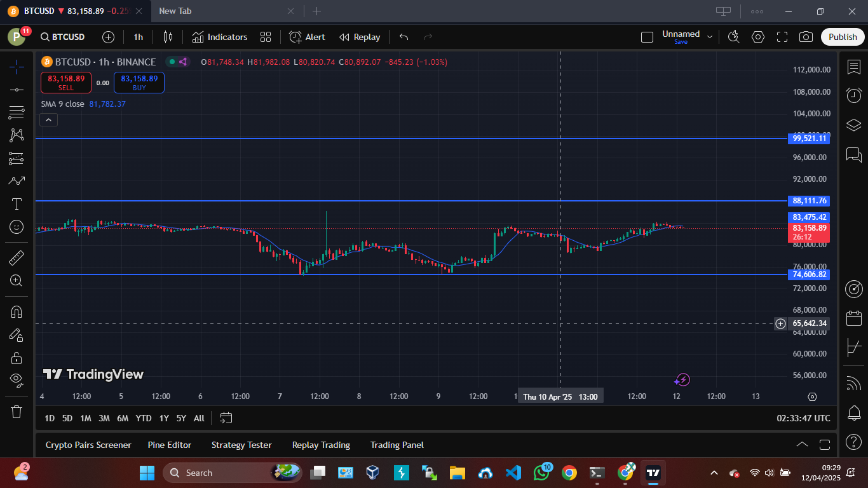Toggle lock all drawing tools
Viewport: 868px width, 488px height.
point(17,358)
